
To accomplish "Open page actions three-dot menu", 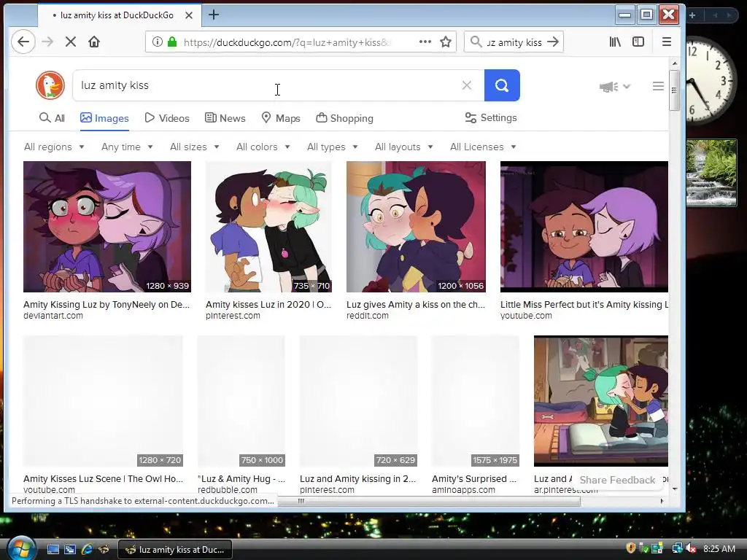I will (x=425, y=42).
